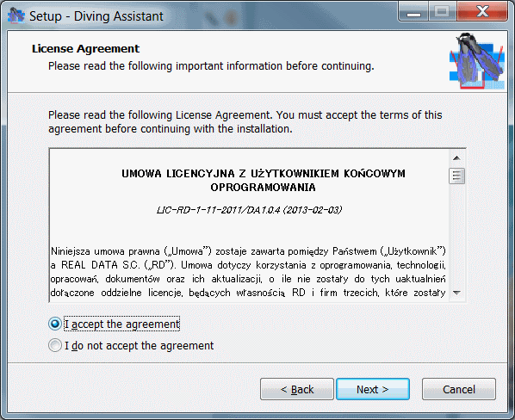
Task: Cancel the Diving Assistant setup
Action: coord(459,389)
